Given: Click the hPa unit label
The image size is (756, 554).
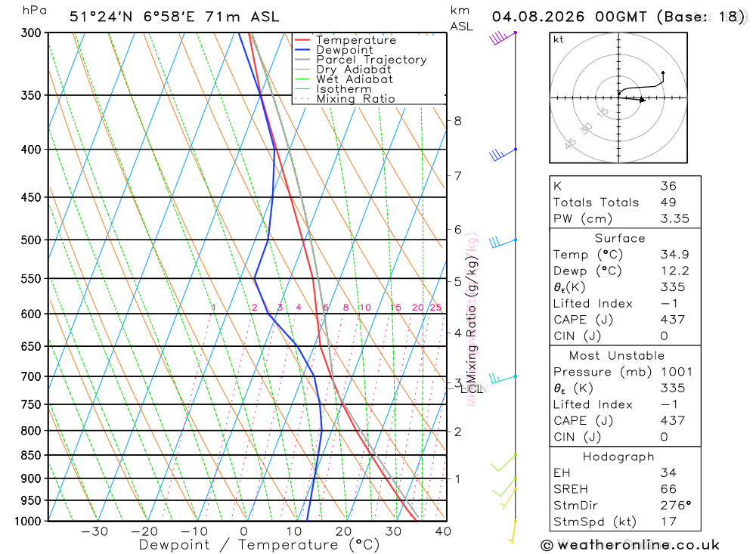Looking at the screenshot, I should tap(35, 11).
